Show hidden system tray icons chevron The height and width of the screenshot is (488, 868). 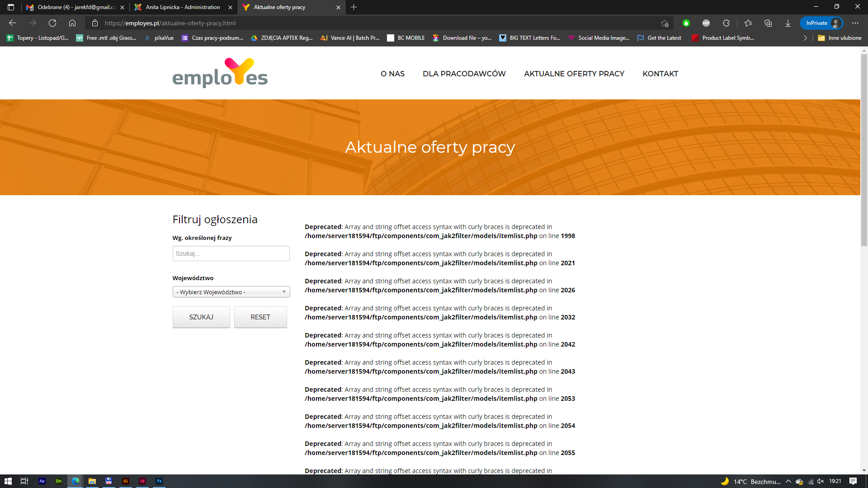point(788,481)
